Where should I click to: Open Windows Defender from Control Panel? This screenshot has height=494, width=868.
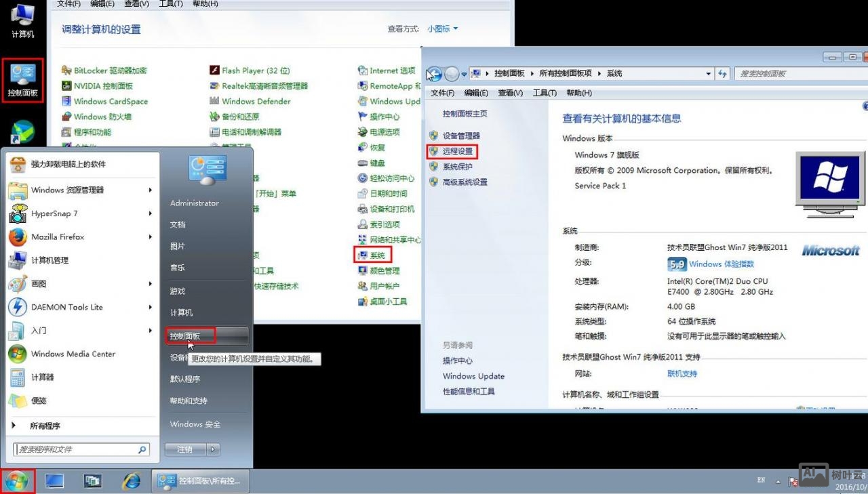pyautogui.click(x=257, y=101)
